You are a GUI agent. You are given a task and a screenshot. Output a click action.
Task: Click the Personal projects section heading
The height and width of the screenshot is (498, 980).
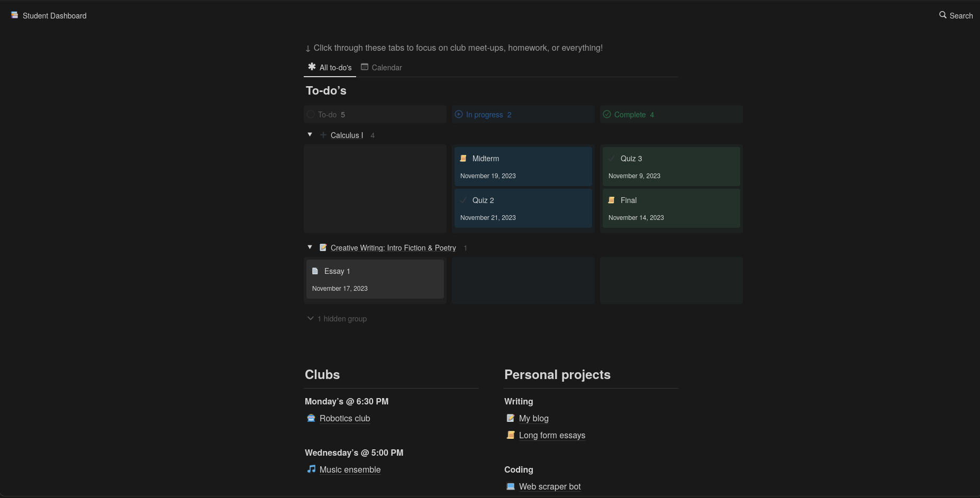[x=557, y=375]
